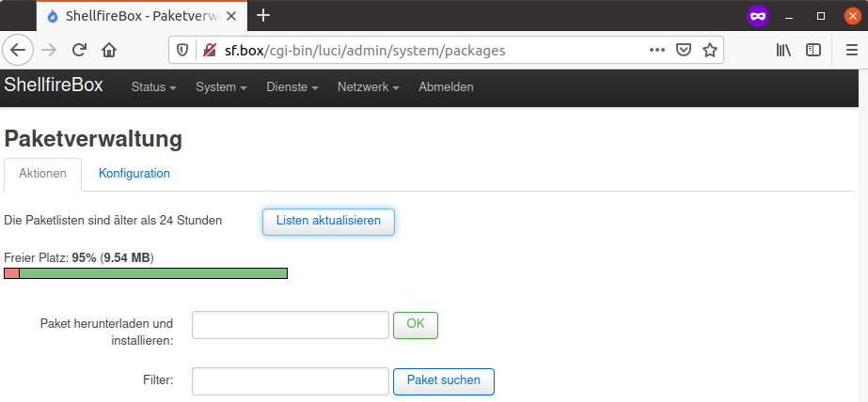Expand the System dropdown menu
This screenshot has width=868, height=402.
[221, 87]
